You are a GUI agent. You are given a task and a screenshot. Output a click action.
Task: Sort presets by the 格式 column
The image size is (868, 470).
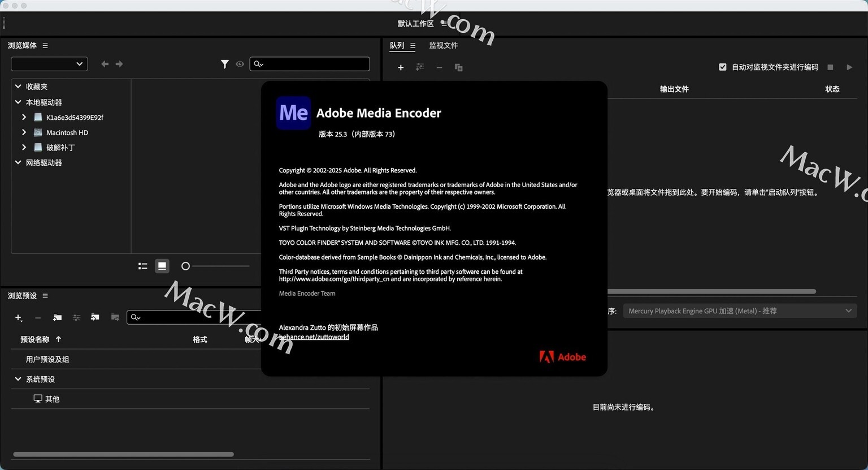point(200,339)
